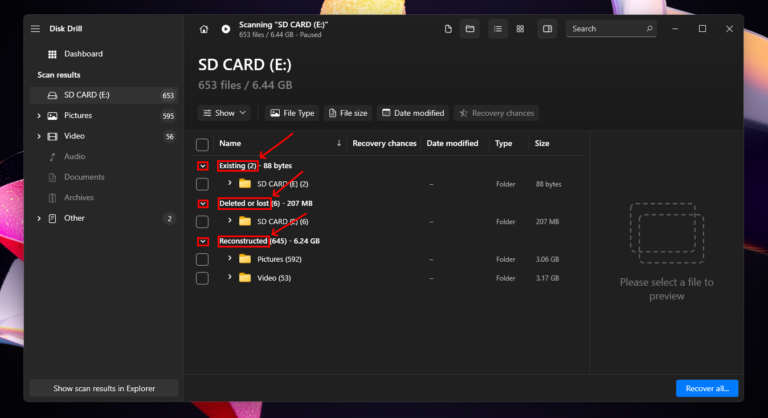Select list view layout icon
The width and height of the screenshot is (768, 418).
point(497,29)
